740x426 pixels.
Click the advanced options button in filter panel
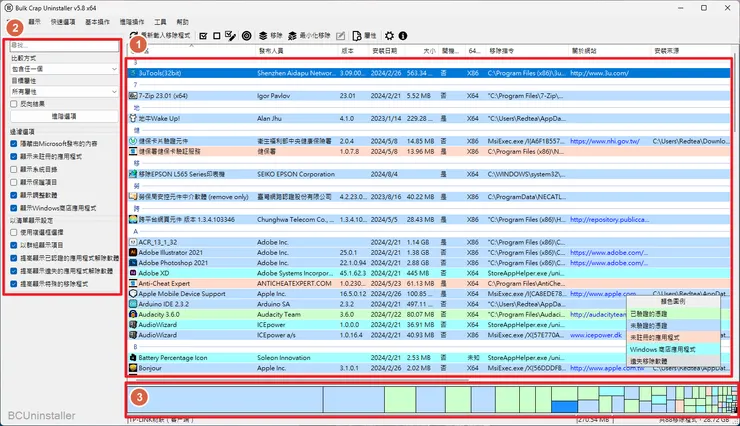64,116
